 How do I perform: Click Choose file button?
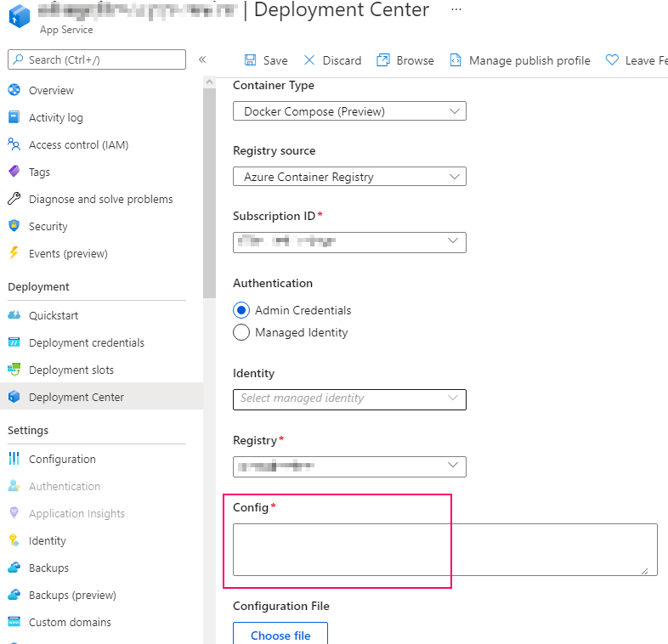tap(280, 635)
